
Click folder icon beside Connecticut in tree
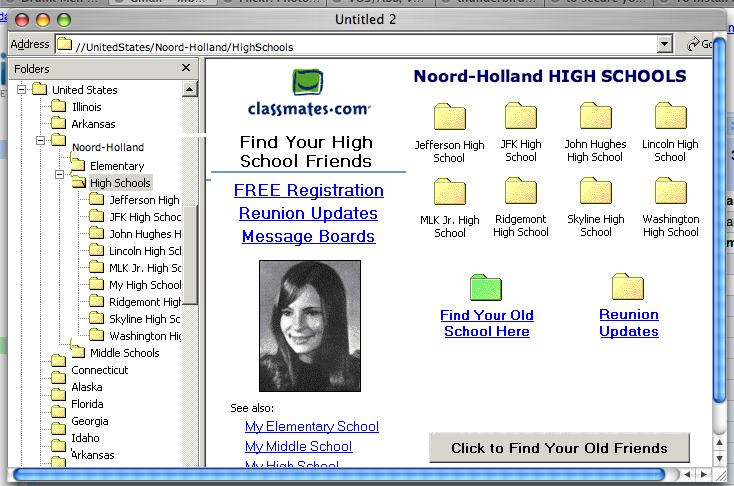point(59,361)
